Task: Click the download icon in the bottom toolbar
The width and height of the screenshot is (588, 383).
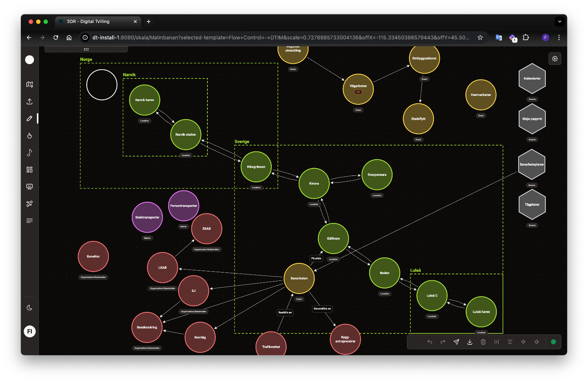Action: click(470, 342)
